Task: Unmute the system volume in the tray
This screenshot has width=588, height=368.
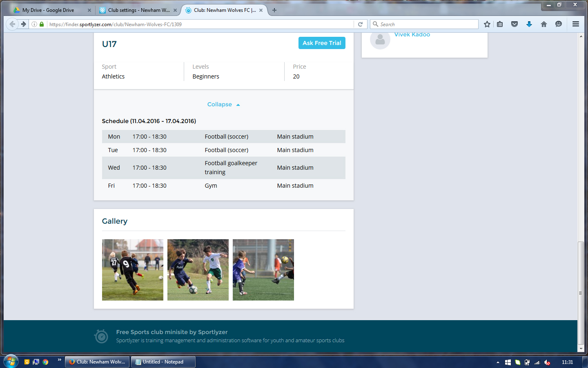Action: pos(547,362)
